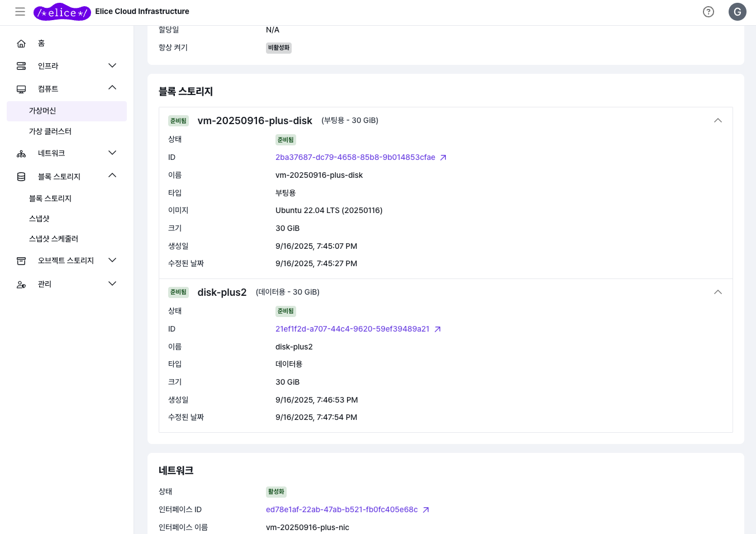Expand the 인프라 menu chevron

click(112, 65)
